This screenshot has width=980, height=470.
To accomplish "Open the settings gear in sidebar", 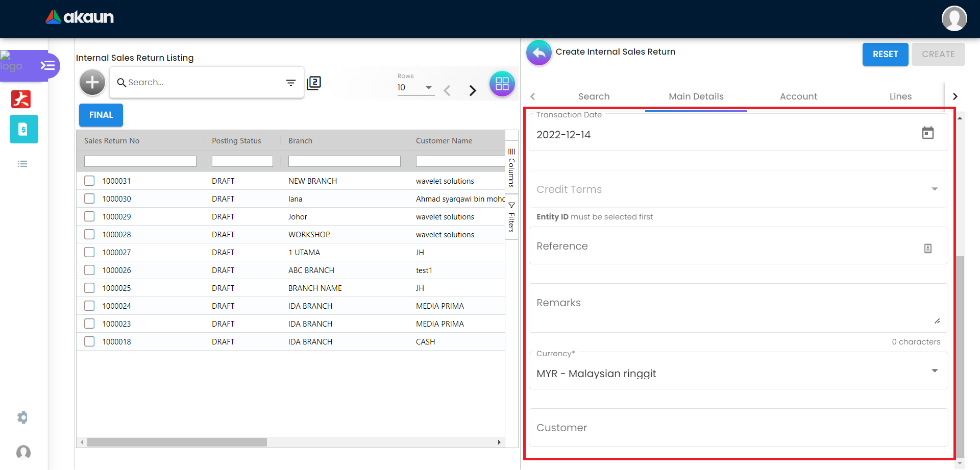I will point(22,417).
